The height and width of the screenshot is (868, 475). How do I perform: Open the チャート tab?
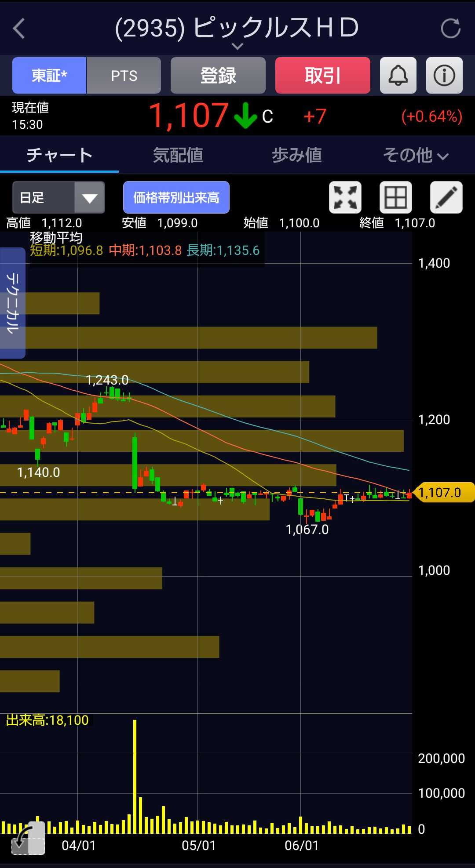point(59,155)
